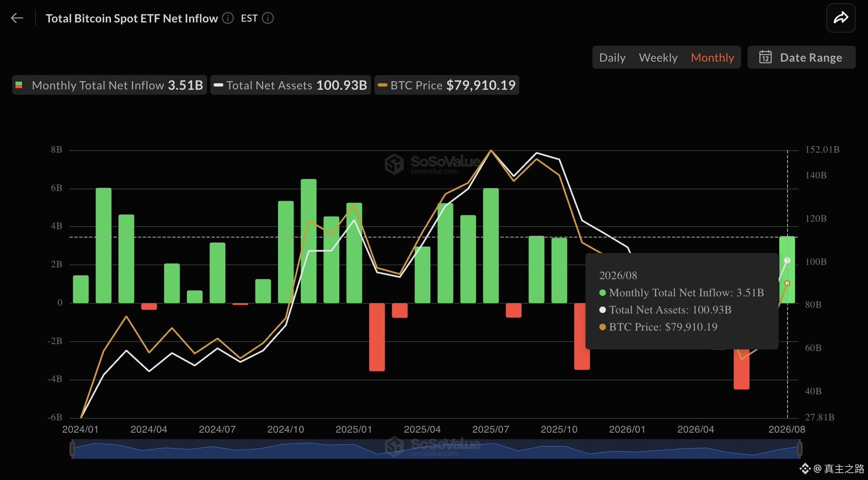Click the orange BTC Price data point marker
The width and height of the screenshot is (868, 480).
coord(787,283)
